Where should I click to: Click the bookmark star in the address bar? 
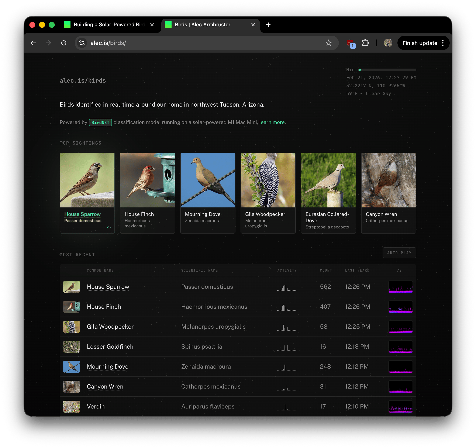click(x=328, y=43)
